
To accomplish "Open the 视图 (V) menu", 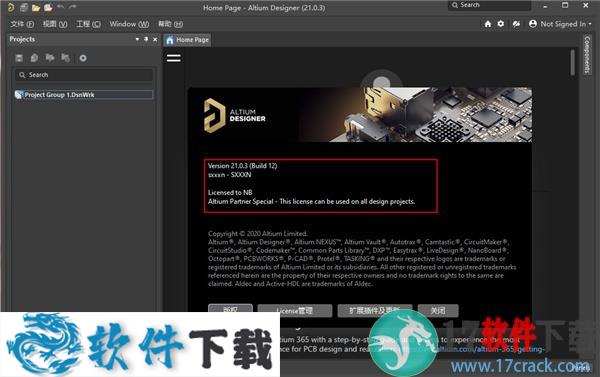I will coord(55,24).
